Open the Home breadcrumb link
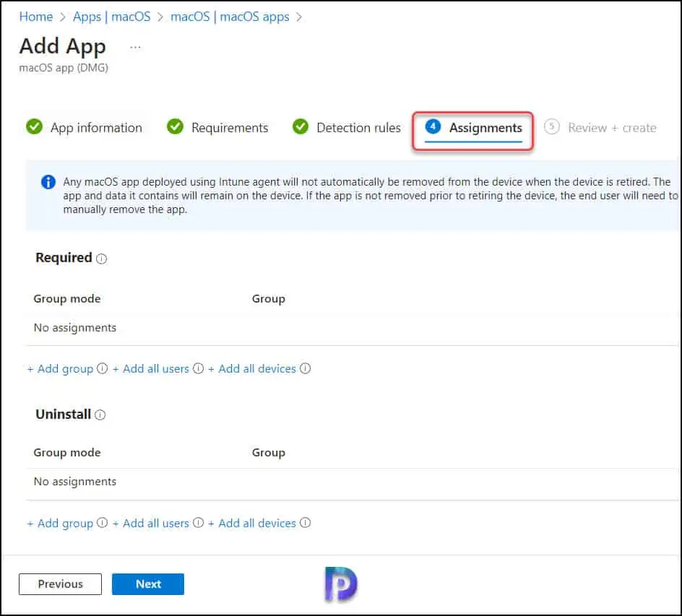682x616 pixels. coord(35,17)
